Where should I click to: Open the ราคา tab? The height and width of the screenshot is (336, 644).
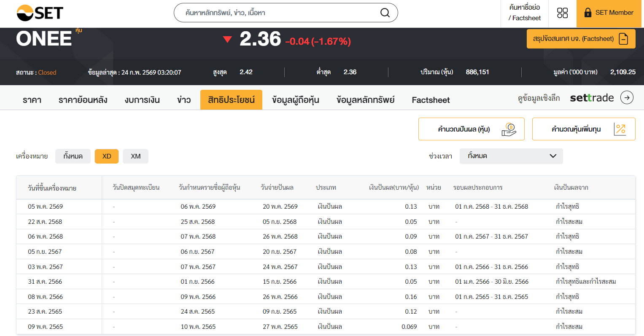tap(32, 100)
